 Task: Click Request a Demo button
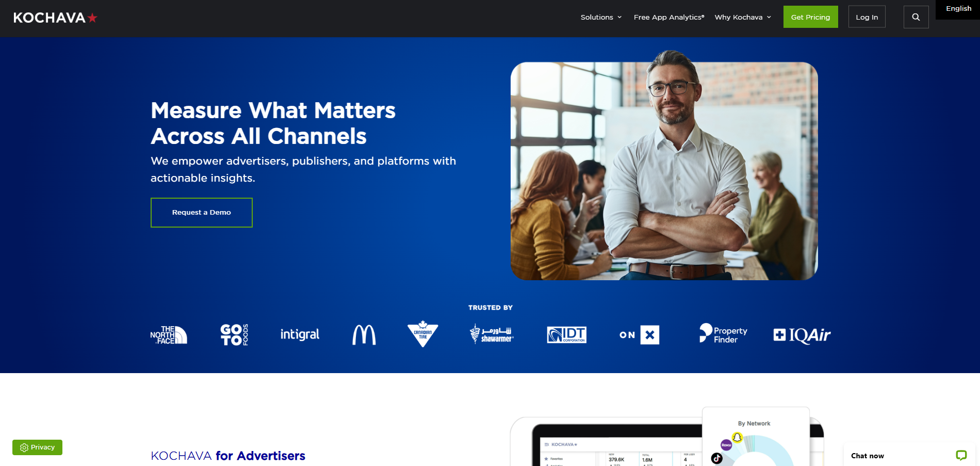click(202, 213)
